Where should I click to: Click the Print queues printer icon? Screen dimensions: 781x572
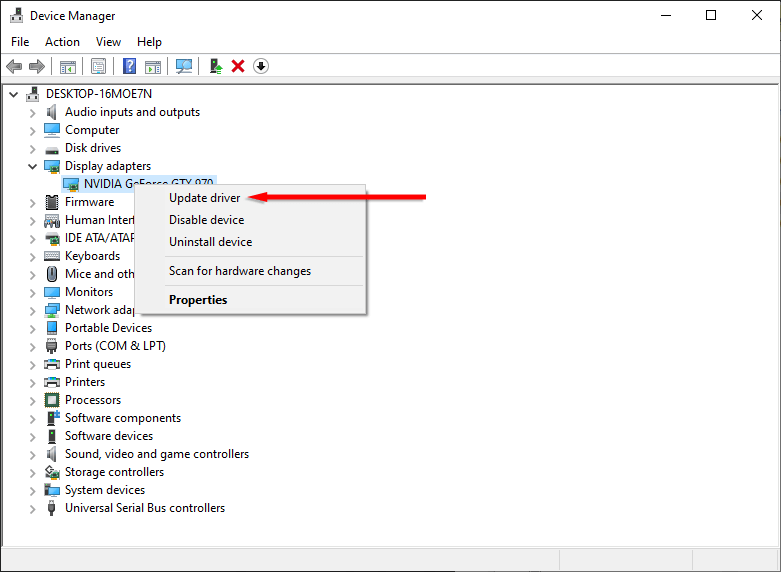pos(52,364)
